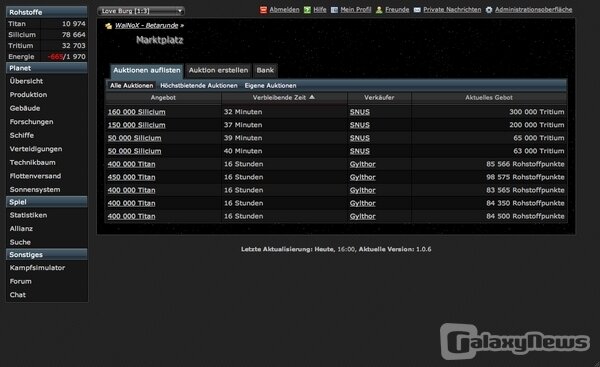This screenshot has width=600, height=367.
Task: Open the 150 000 Silicium auction
Action: click(137, 125)
